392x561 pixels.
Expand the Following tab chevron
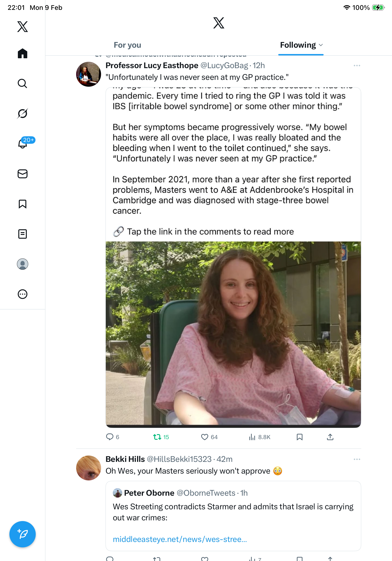[x=321, y=45]
